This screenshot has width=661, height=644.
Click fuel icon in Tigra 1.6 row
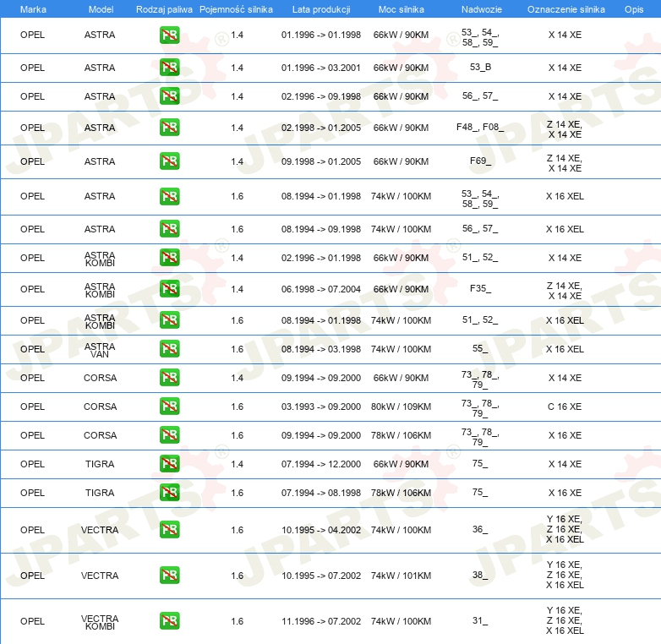tap(169, 492)
